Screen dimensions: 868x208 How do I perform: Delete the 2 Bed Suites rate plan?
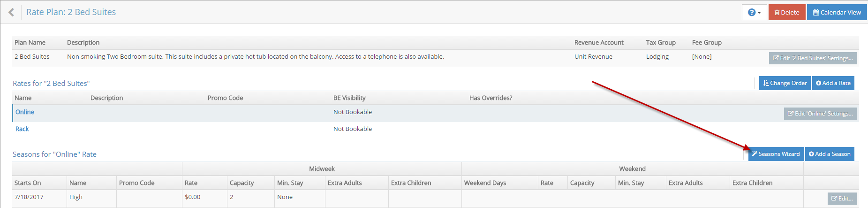(x=787, y=13)
